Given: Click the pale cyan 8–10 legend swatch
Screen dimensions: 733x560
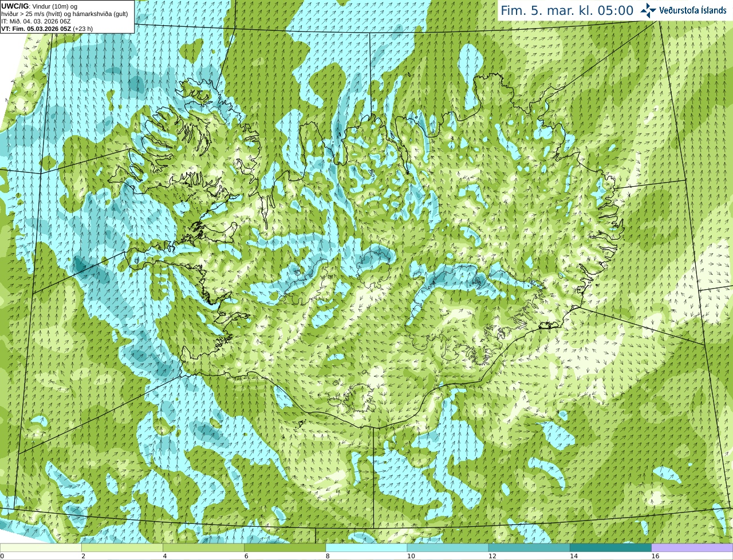Looking at the screenshot, I should (366, 547).
